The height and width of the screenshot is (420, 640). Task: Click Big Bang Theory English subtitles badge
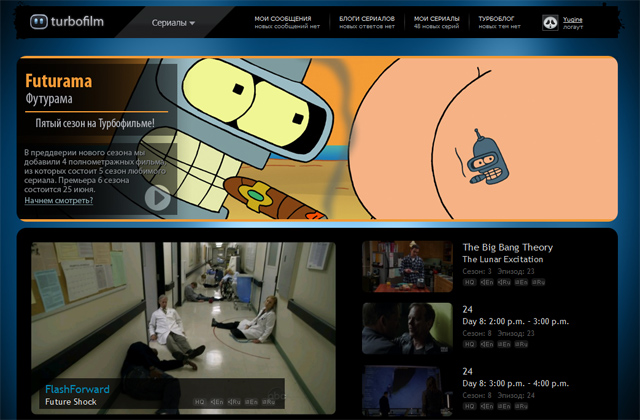pos(521,282)
